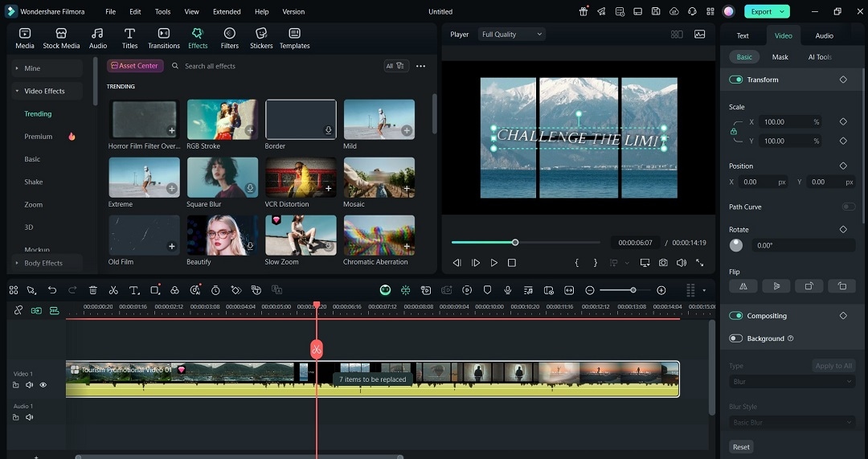The width and height of the screenshot is (868, 459).
Task: Open the Full Quality dropdown
Action: [511, 35]
